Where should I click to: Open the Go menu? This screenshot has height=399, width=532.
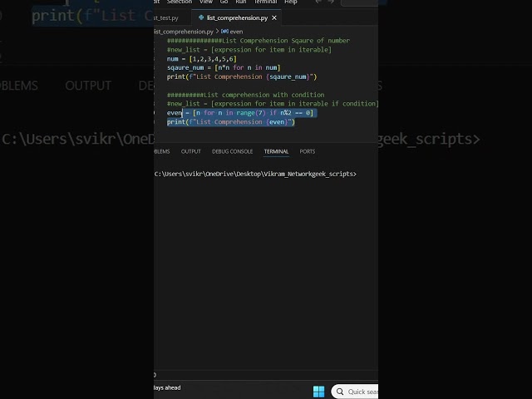224,2
